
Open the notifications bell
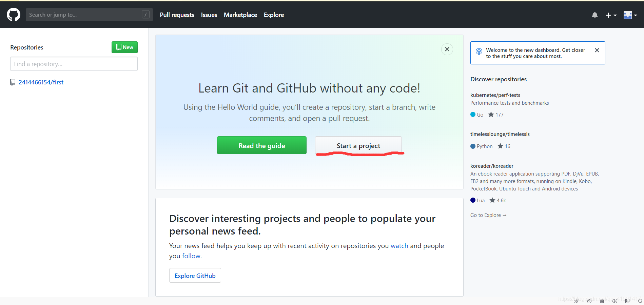point(595,15)
